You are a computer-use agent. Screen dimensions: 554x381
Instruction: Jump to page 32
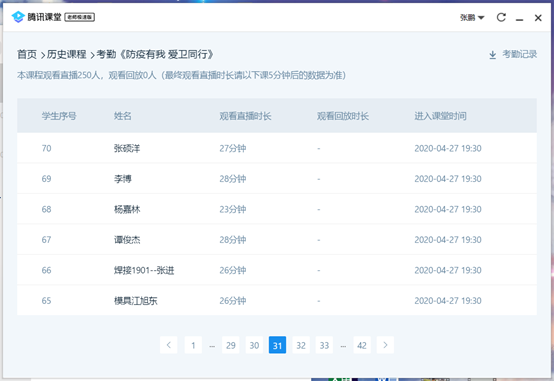(301, 345)
